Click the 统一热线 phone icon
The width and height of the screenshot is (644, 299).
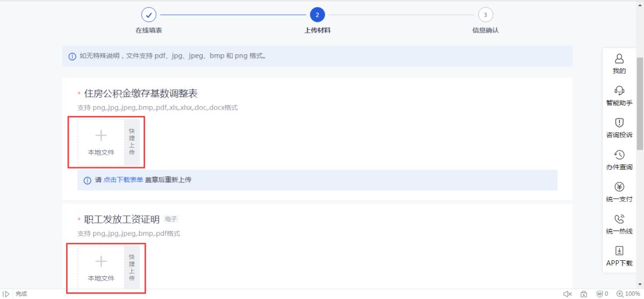[619, 219]
